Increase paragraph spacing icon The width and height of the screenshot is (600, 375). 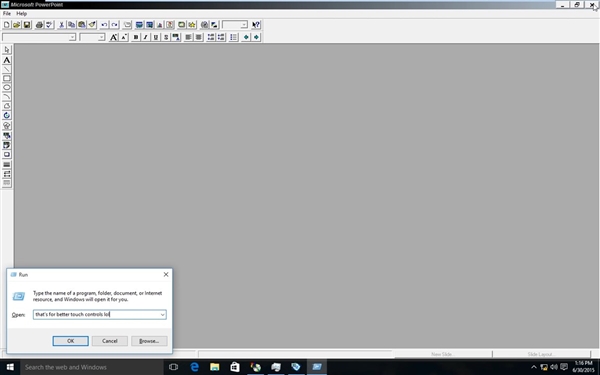point(210,37)
